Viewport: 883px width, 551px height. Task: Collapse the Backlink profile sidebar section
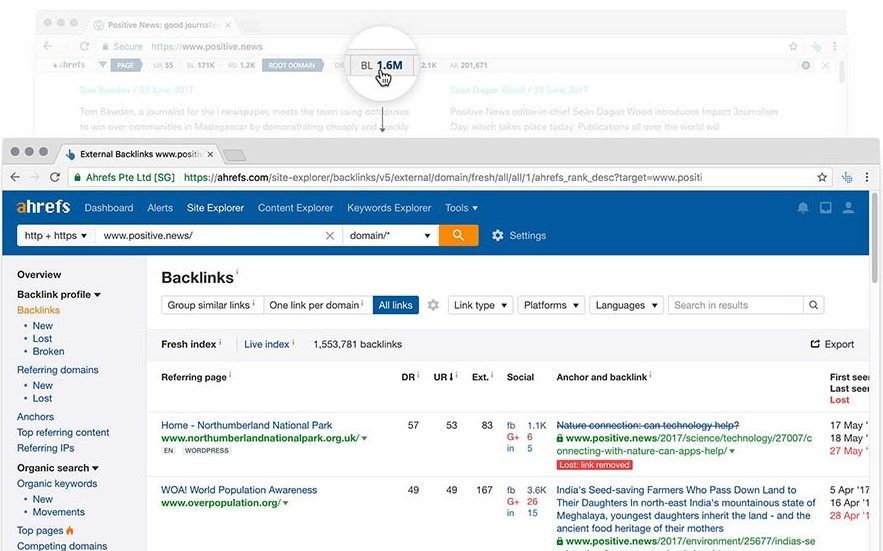point(59,294)
